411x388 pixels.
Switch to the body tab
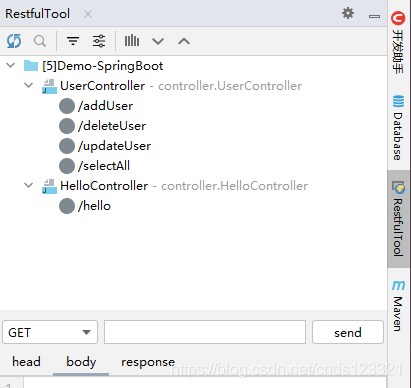81,362
